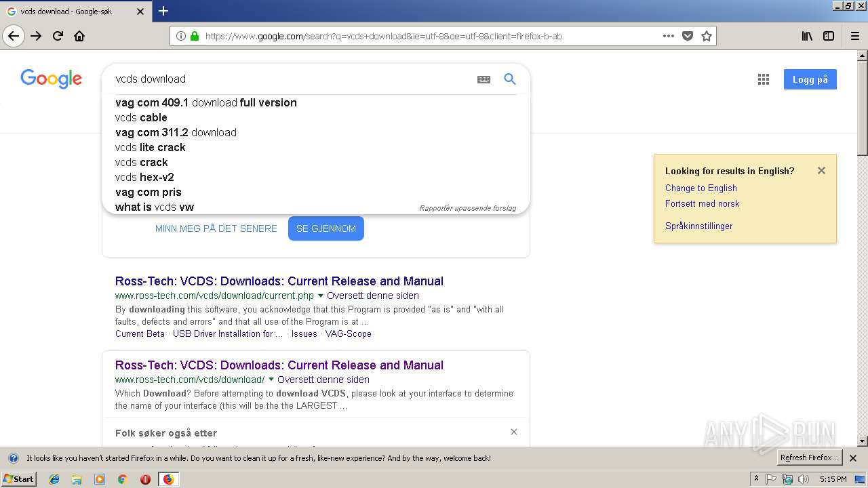This screenshot has height=488, width=868.
Task: Save the page to Pocket
Action: click(688, 36)
